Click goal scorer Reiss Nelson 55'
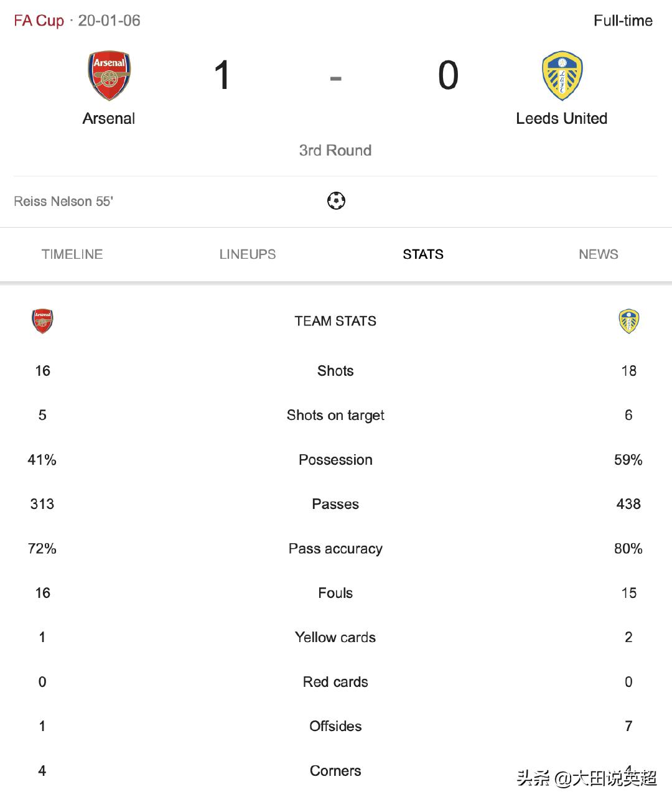This screenshot has height=802, width=672. [x=63, y=202]
